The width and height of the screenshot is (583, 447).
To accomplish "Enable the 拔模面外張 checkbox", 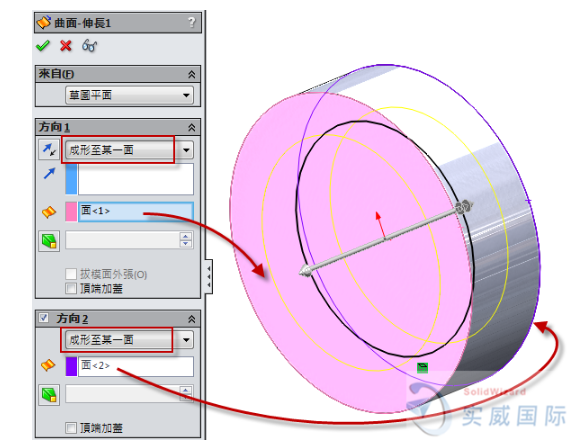I will tap(71, 274).
